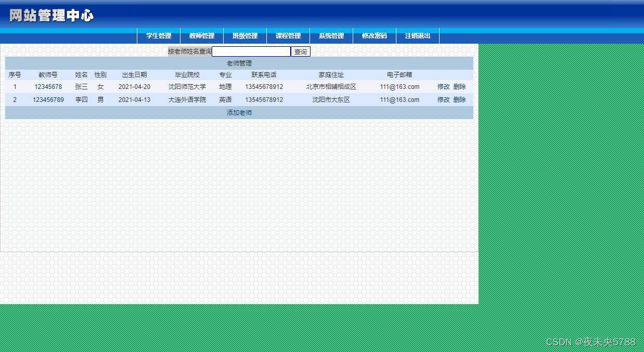
Task: Click 沈阳师范大学 school cell
Action: 187,87
